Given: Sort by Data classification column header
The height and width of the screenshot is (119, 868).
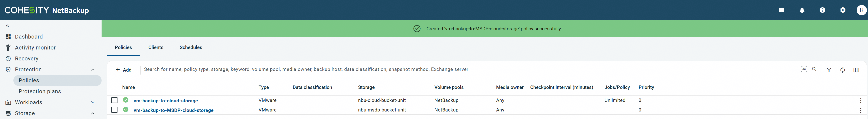Looking at the screenshot, I should [312, 87].
